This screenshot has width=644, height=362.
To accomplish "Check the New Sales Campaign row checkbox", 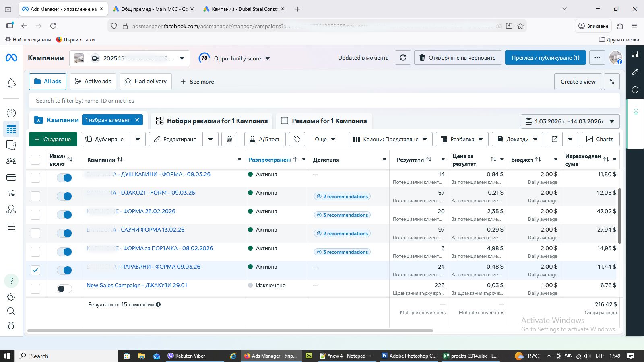I will [35, 289].
